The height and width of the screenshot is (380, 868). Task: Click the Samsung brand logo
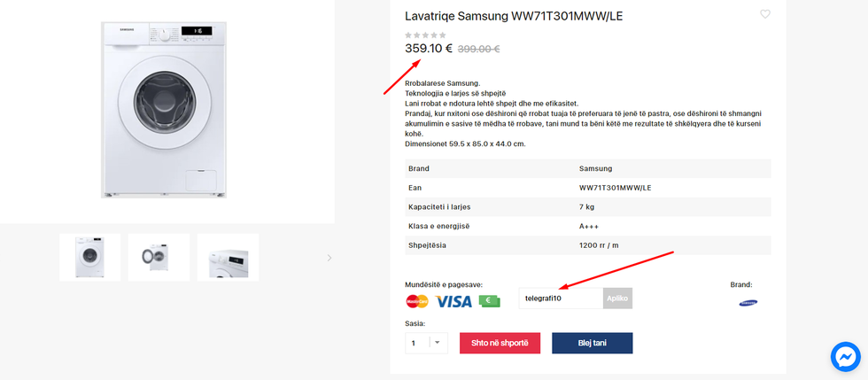click(x=748, y=302)
